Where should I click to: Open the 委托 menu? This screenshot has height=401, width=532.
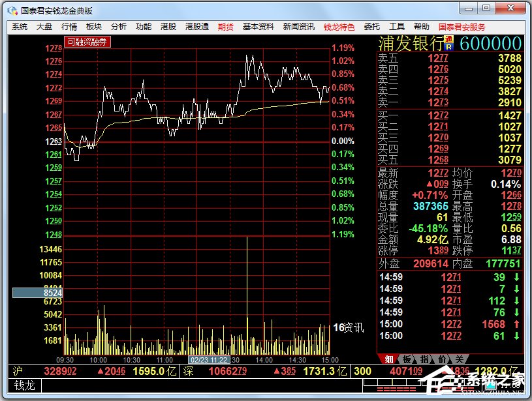click(x=372, y=27)
